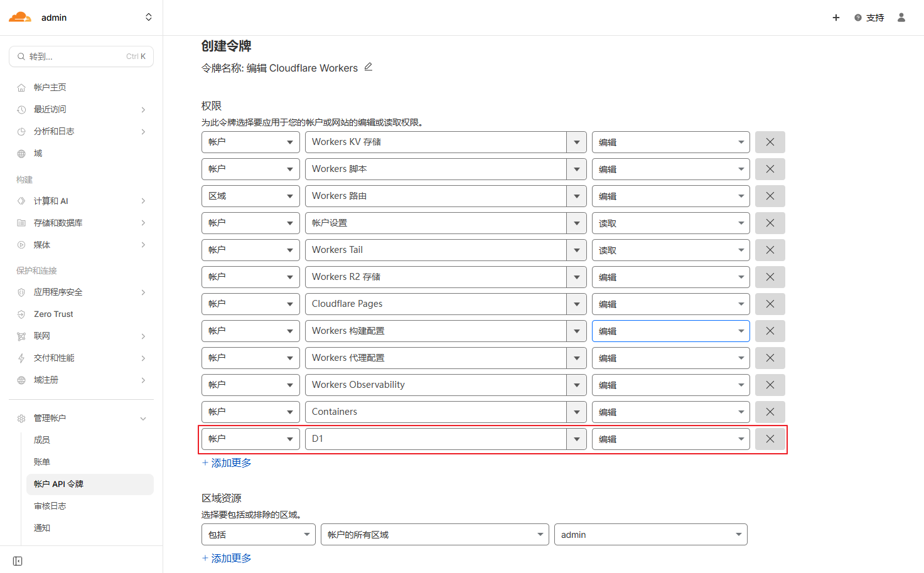Click the pencil icon to edit token name
Image resolution: width=924 pixels, height=573 pixels.
(368, 67)
